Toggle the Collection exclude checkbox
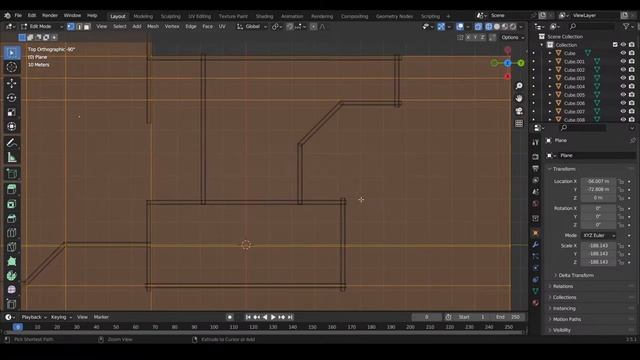This screenshot has width=640, height=360. (615, 44)
